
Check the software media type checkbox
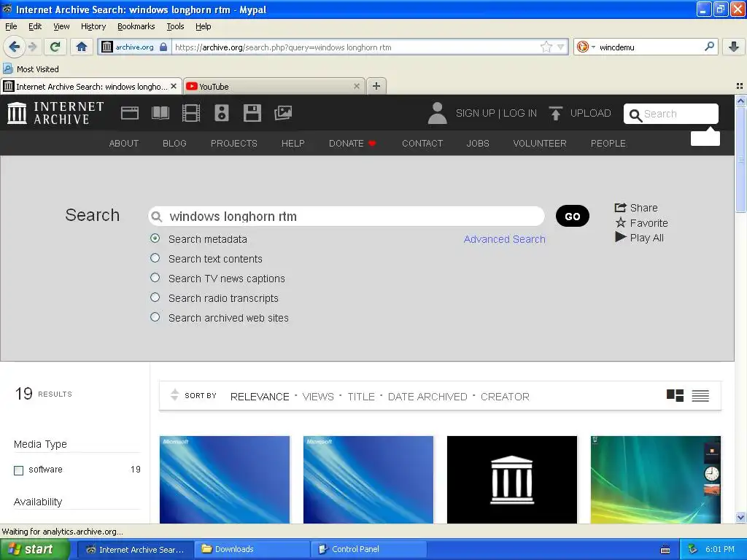coord(18,470)
